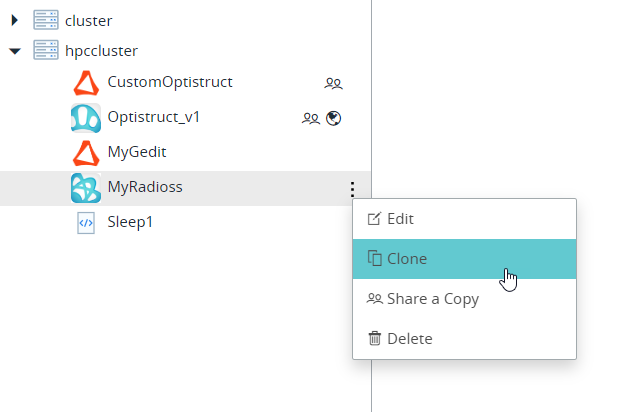Collapse the hpccluster tree node

pos(15,50)
